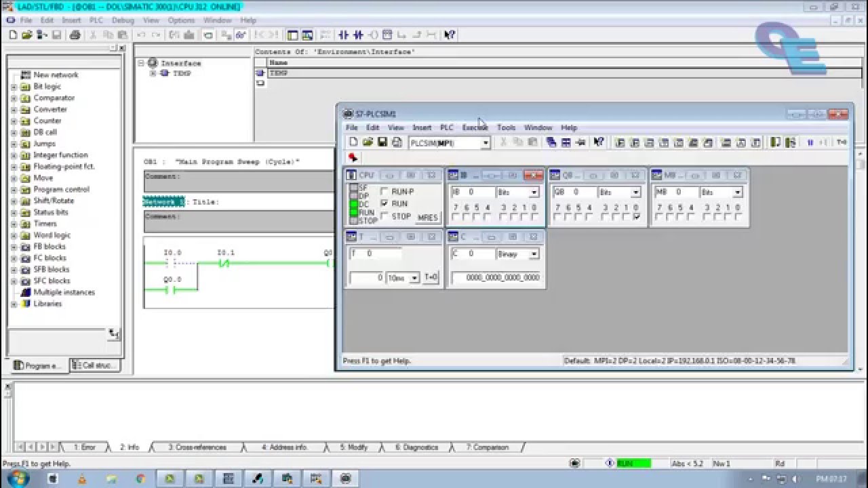Viewport: 868px width, 488px height.
Task: Enable the RUN-P checkbox in the CPU window
Action: (384, 192)
